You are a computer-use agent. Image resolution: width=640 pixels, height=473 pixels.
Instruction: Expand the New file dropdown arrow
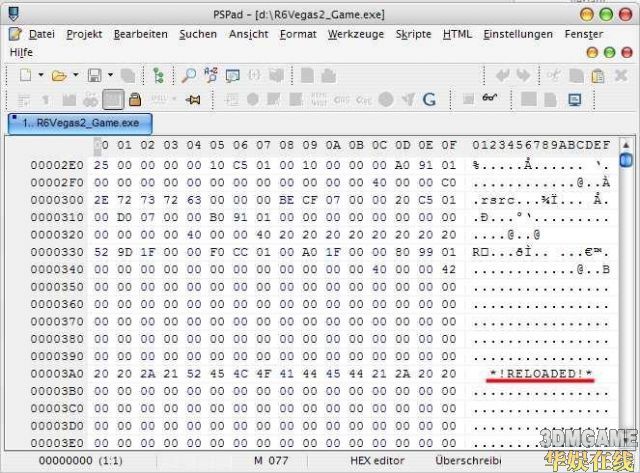[x=40, y=75]
